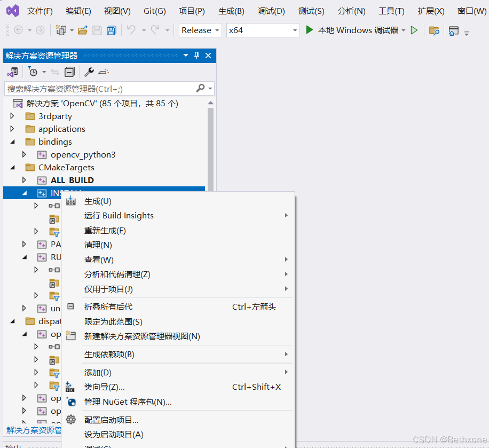This screenshot has height=448, width=489.
Task: Collapse the bindings folder
Action: [x=12, y=142]
